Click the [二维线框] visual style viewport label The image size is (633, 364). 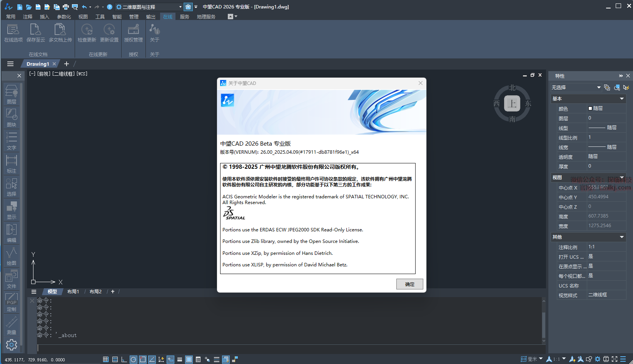[x=63, y=74]
